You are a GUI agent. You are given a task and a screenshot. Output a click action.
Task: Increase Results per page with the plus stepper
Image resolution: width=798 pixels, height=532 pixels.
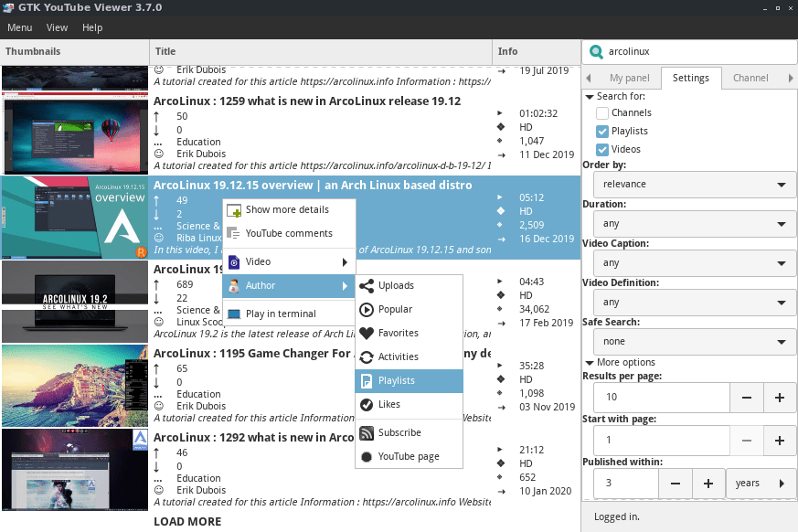[x=781, y=398]
